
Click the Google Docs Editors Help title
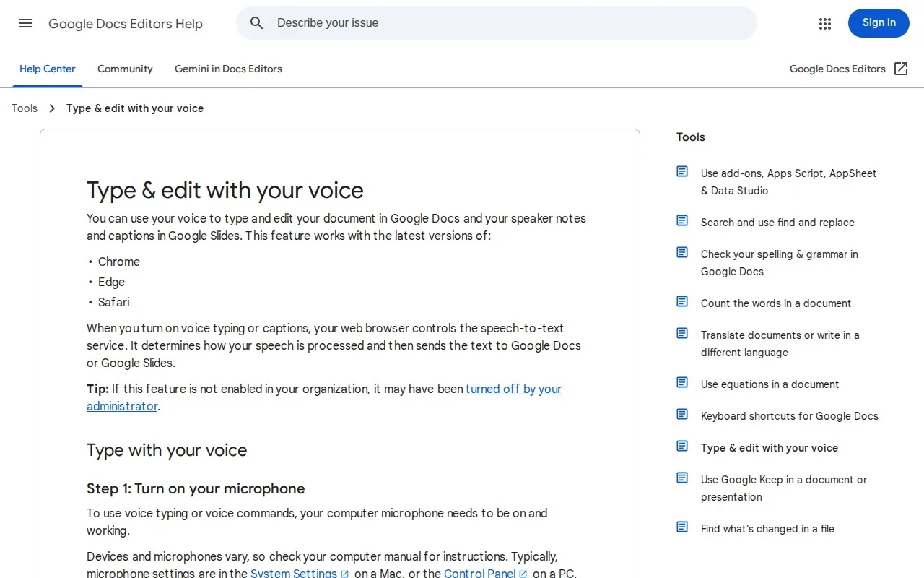point(126,24)
